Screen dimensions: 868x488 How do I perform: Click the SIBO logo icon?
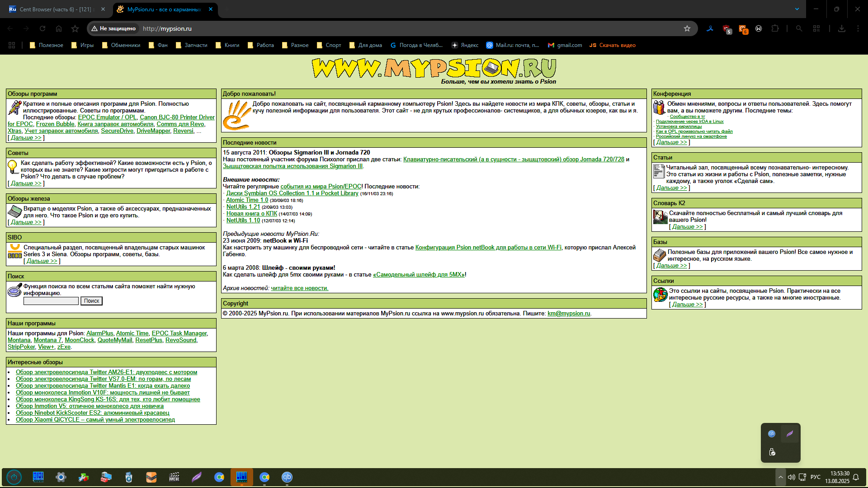click(15, 251)
